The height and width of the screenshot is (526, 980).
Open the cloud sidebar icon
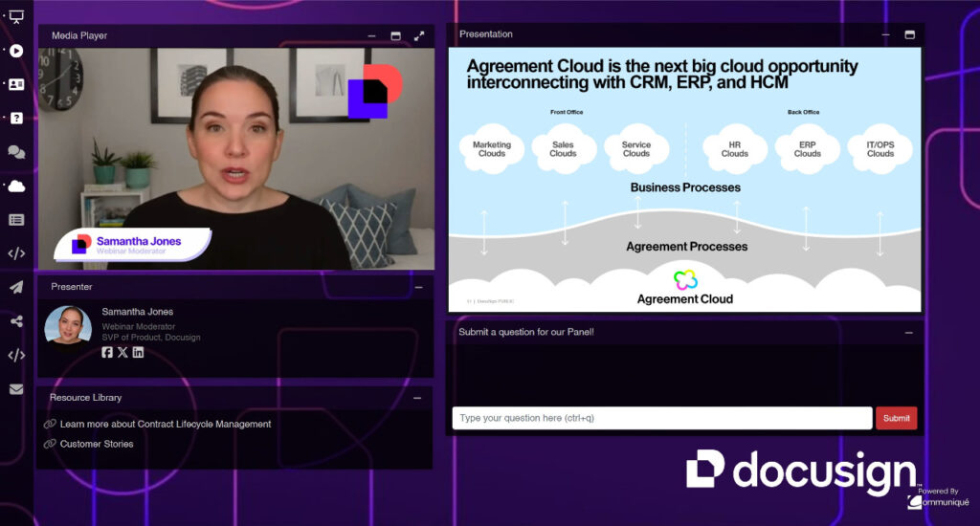17,186
